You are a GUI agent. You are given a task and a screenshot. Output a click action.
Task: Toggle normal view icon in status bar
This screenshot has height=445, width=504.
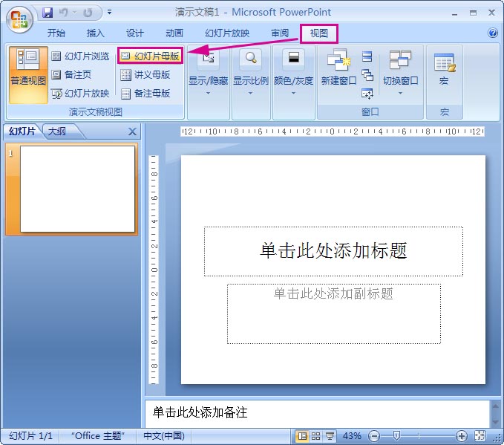pos(302,436)
